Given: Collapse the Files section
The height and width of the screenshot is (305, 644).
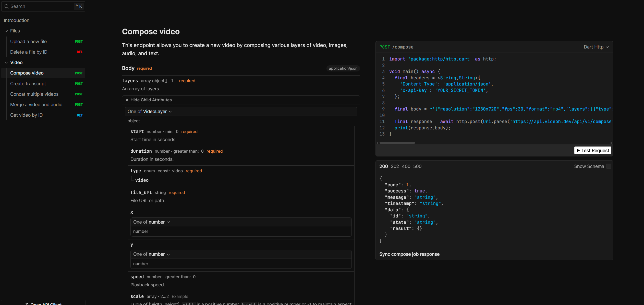Looking at the screenshot, I should point(6,31).
